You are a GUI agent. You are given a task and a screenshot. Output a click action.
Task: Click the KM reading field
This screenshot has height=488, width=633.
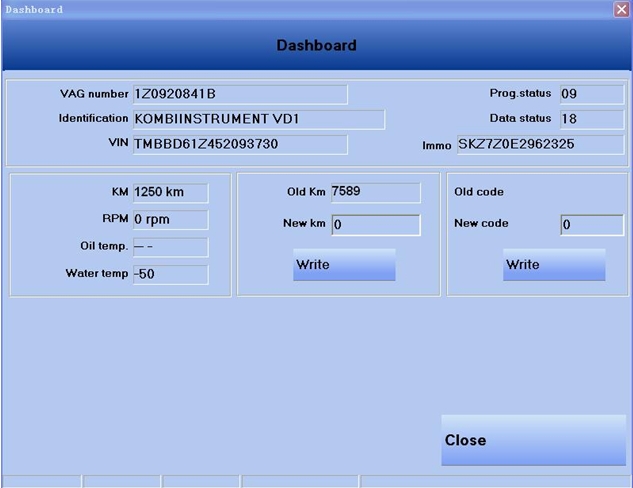[x=170, y=193]
